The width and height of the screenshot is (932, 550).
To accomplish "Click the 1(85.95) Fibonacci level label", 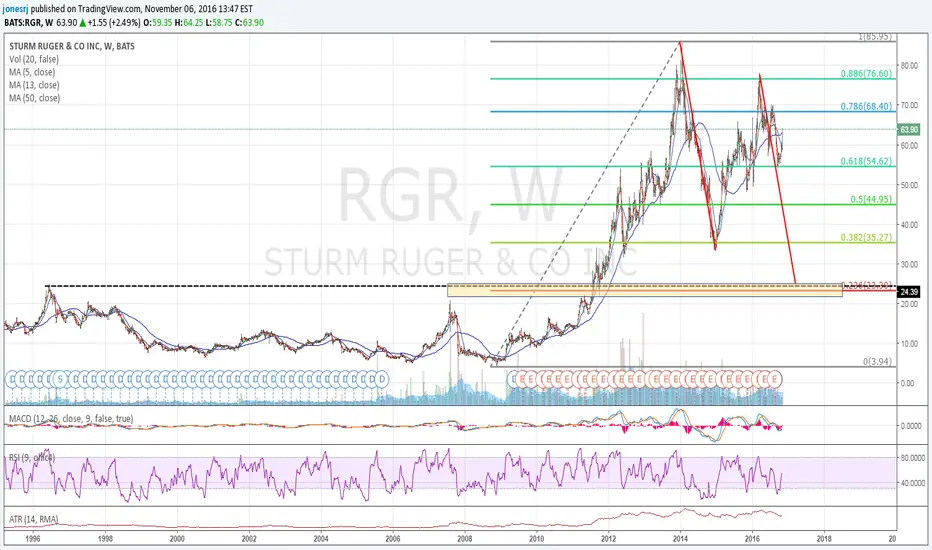I will click(874, 37).
